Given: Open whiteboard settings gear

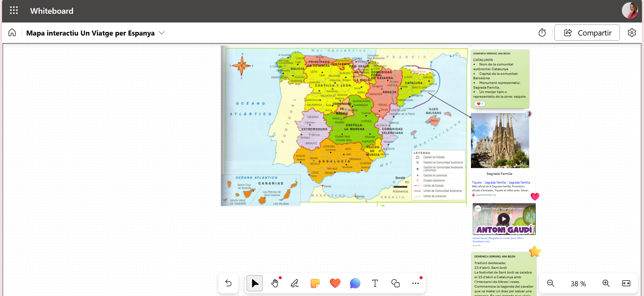Looking at the screenshot, I should click(632, 33).
